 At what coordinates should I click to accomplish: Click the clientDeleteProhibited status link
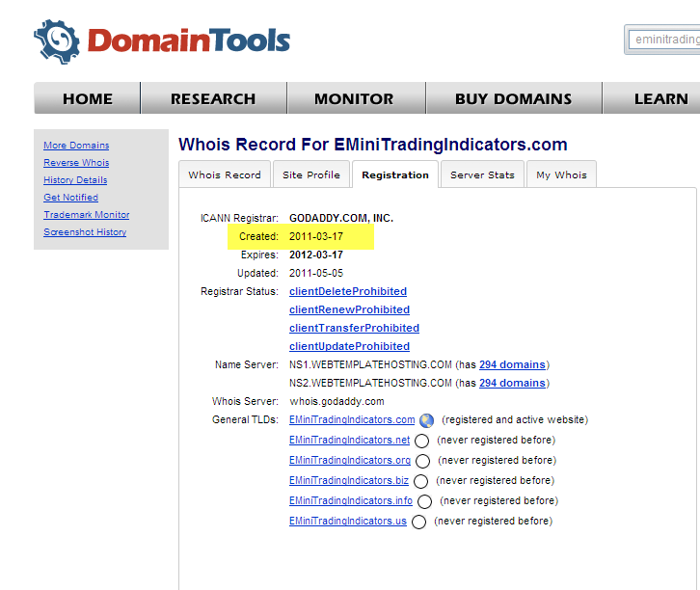(x=348, y=291)
